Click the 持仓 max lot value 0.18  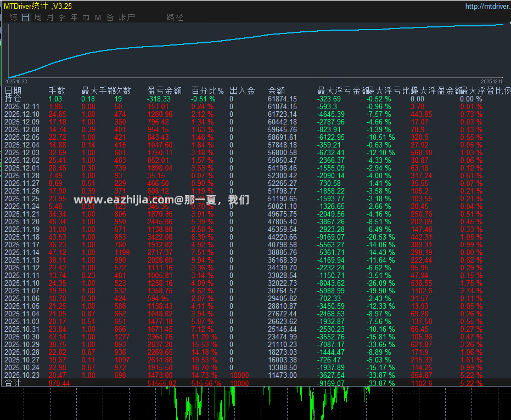pos(88,99)
